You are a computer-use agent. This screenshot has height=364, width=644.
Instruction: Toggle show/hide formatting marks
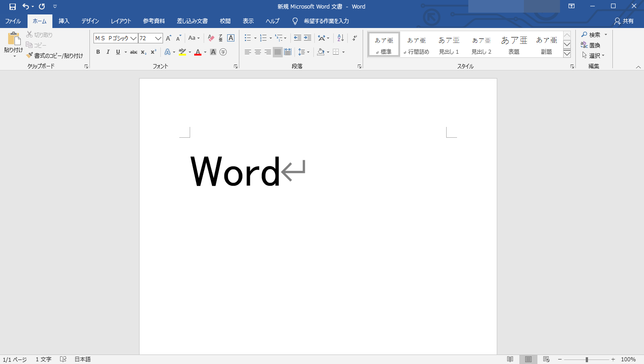tap(355, 38)
